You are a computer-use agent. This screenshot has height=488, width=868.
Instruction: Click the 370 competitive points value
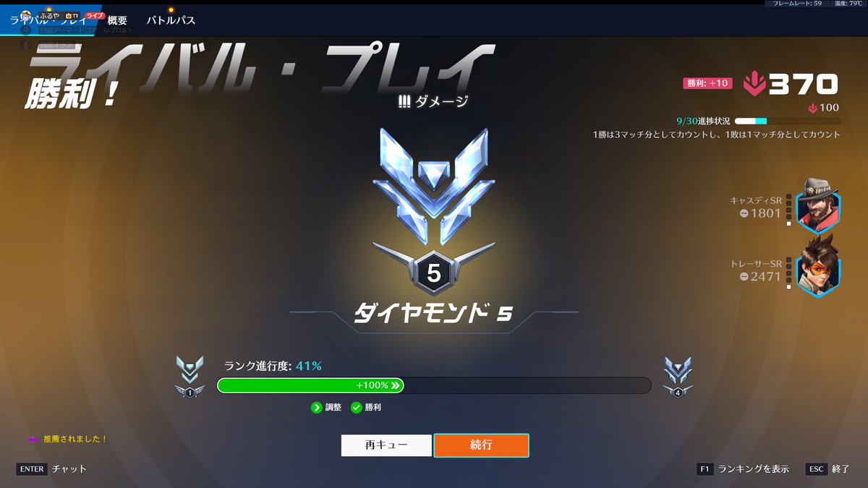point(803,85)
